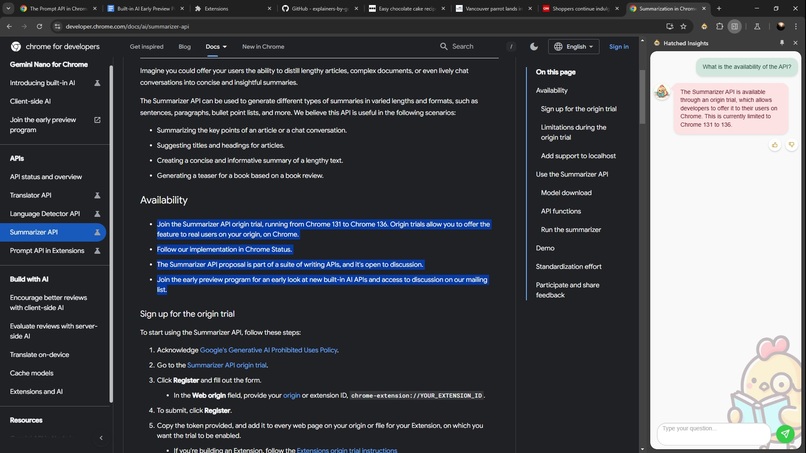Open Summarizer API origin trial link

point(227,365)
